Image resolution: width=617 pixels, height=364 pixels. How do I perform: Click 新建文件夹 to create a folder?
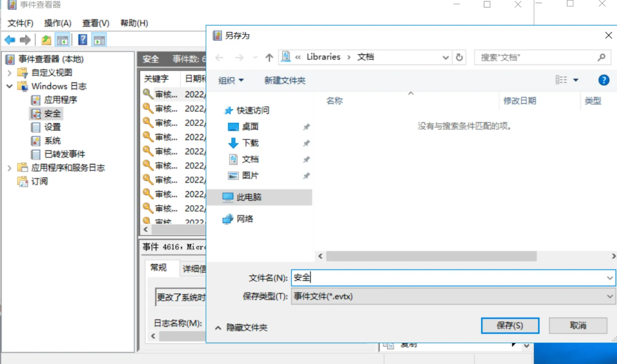285,81
